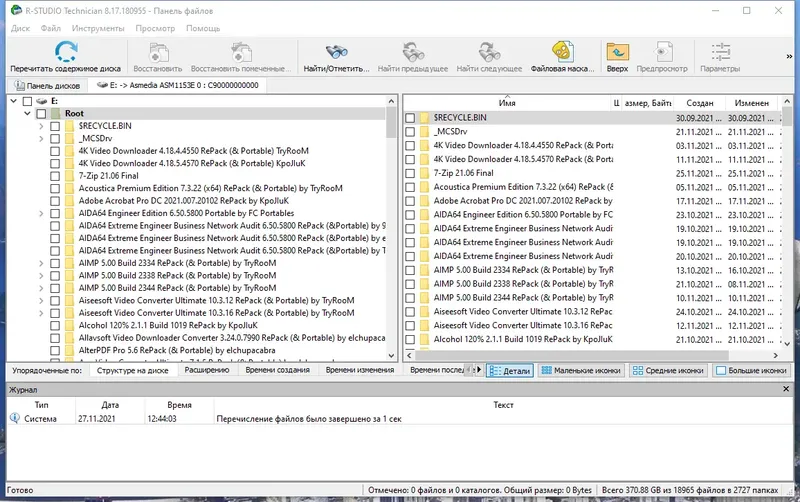
Task: Click the E: drive icon in tree
Action: point(41,101)
